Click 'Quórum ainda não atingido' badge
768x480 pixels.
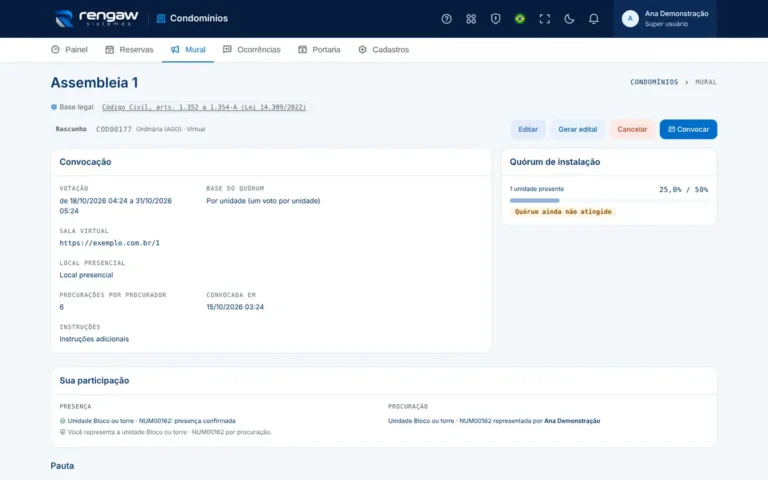(x=563, y=212)
